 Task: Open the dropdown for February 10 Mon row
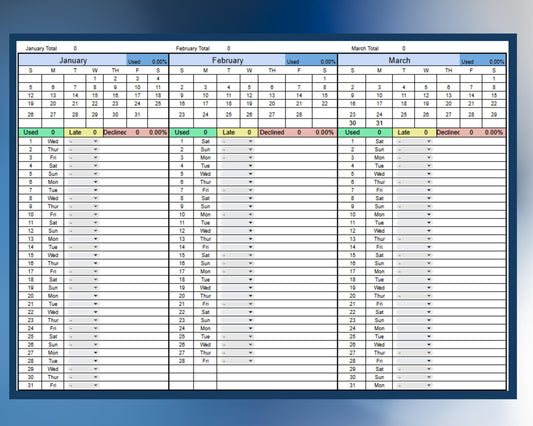click(x=237, y=215)
